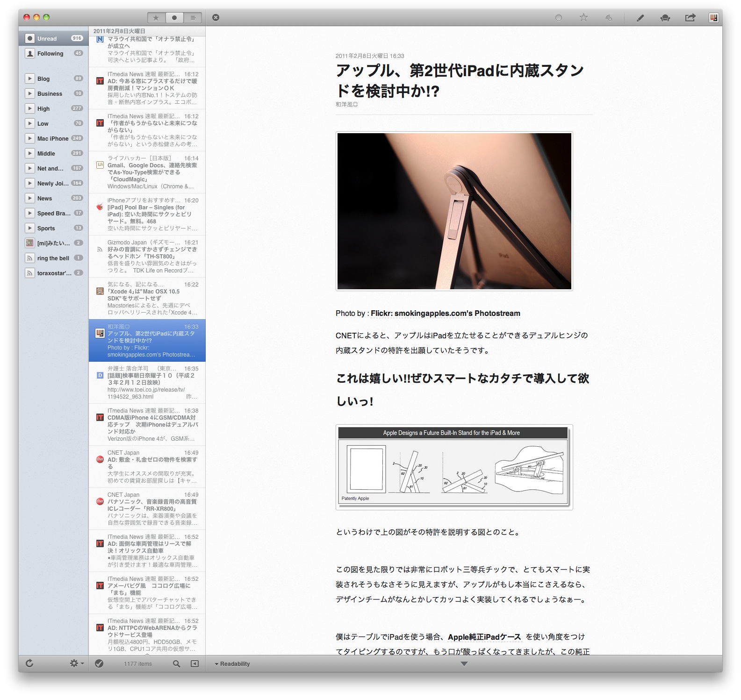The height and width of the screenshot is (700, 741).
Task: Collapse the article list panel icon
Action: [194, 664]
